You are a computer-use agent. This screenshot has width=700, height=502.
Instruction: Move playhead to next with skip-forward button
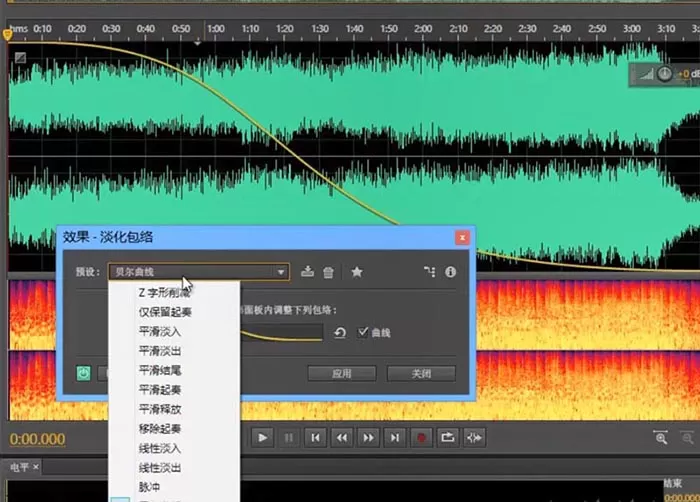tap(395, 438)
